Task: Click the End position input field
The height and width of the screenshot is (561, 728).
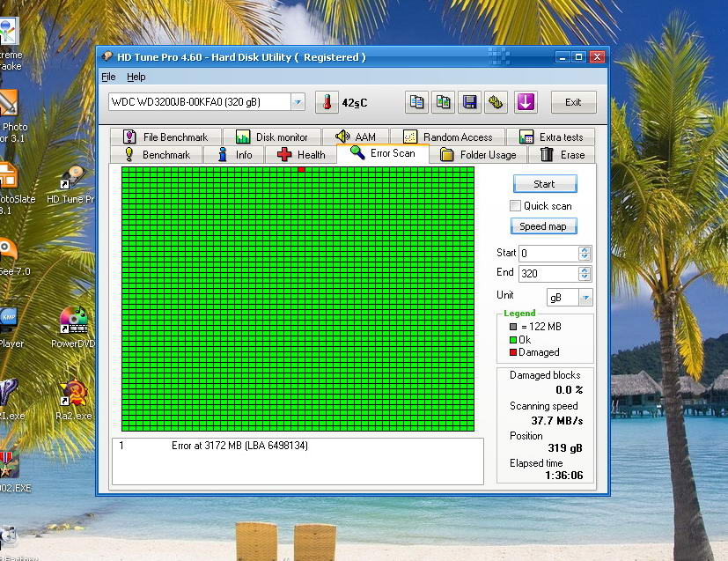Action: coord(549,274)
